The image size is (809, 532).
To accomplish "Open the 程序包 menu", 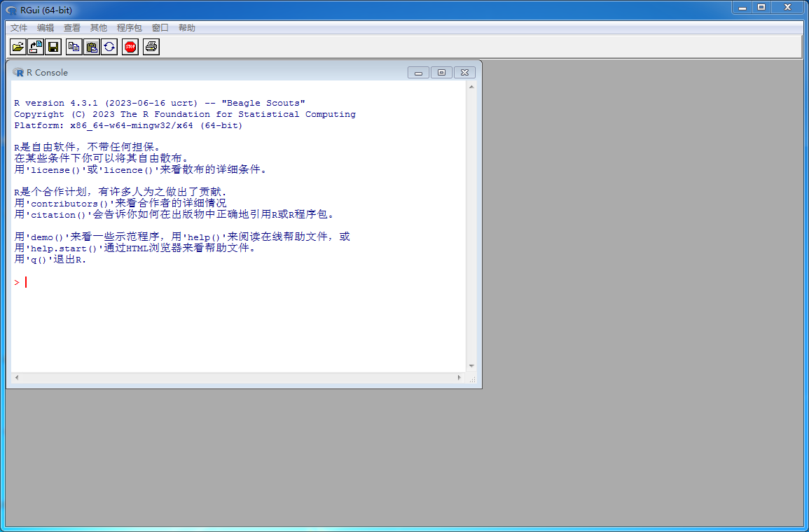I will [x=130, y=28].
